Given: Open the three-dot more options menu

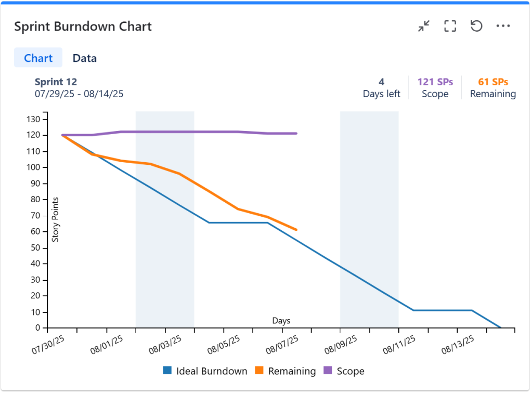Looking at the screenshot, I should [503, 26].
